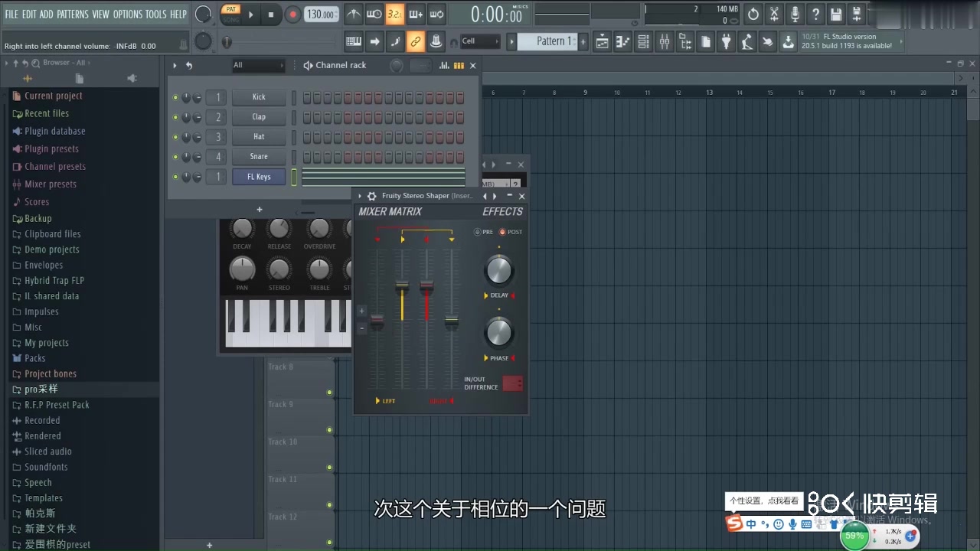980x551 pixels.
Task: Open the help question mark icon
Action: [815, 14]
